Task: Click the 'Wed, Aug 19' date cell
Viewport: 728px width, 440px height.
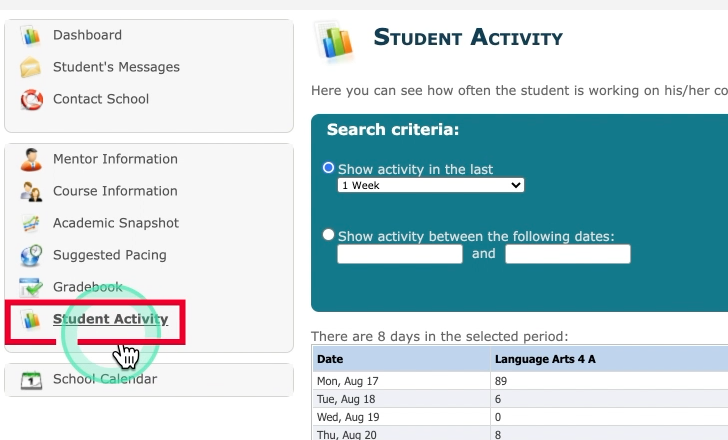Action: point(402,417)
